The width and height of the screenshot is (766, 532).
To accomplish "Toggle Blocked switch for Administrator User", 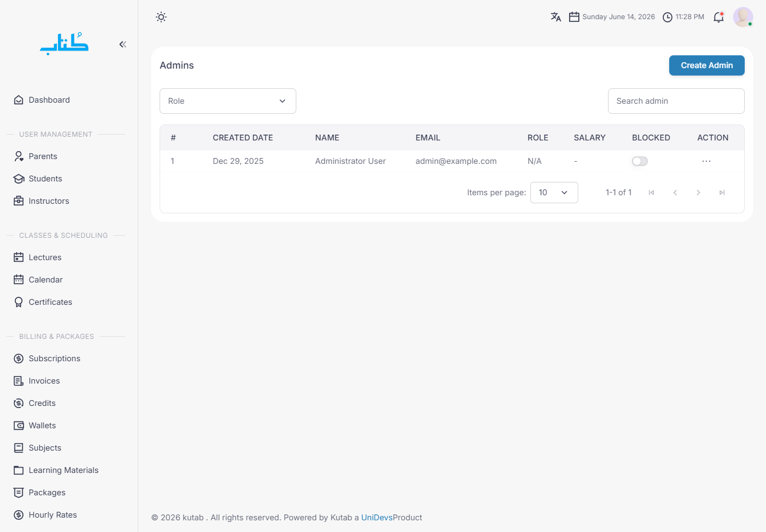I will (640, 161).
